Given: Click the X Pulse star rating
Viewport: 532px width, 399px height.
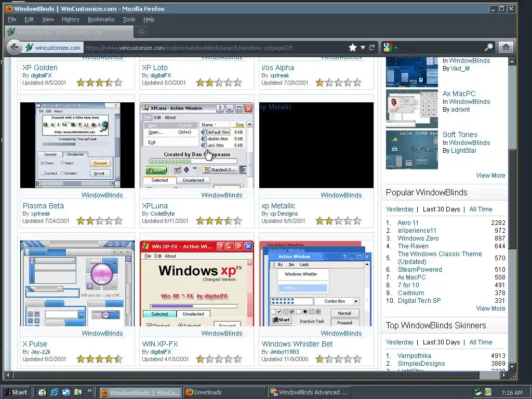Looking at the screenshot, I should pos(99,360).
